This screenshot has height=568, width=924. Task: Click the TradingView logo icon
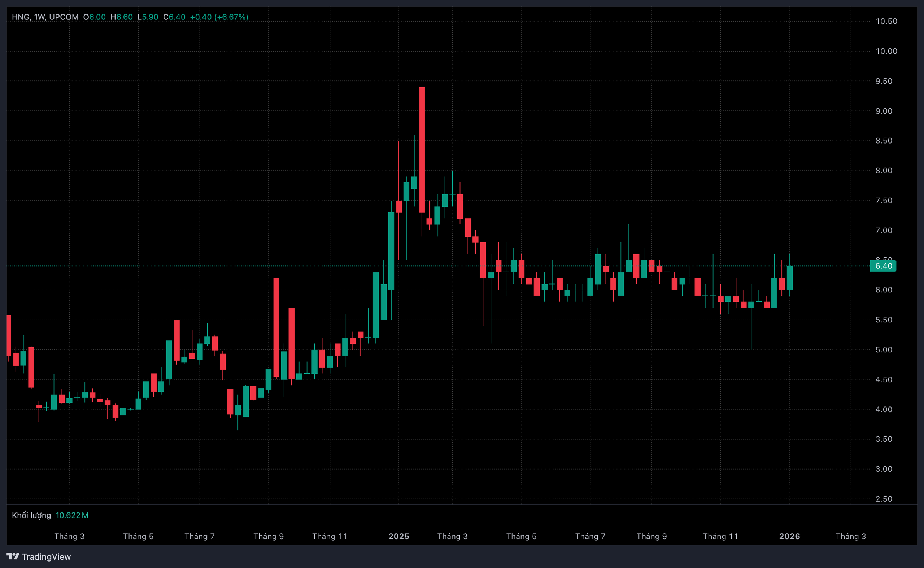[x=13, y=556]
